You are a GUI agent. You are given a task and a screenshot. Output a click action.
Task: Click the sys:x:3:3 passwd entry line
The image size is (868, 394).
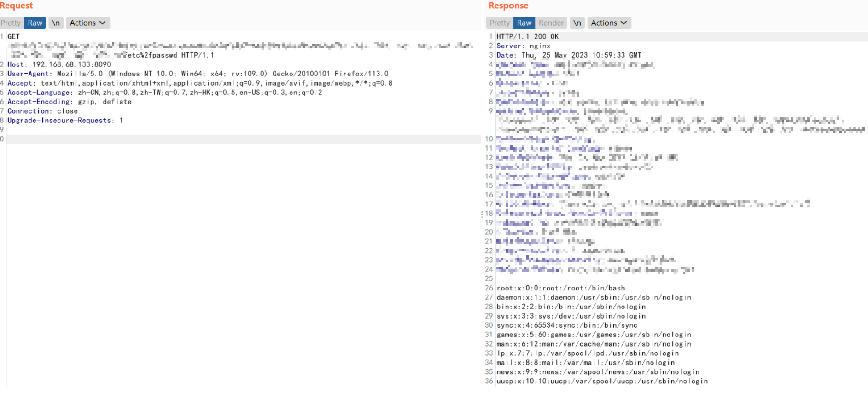tap(571, 316)
